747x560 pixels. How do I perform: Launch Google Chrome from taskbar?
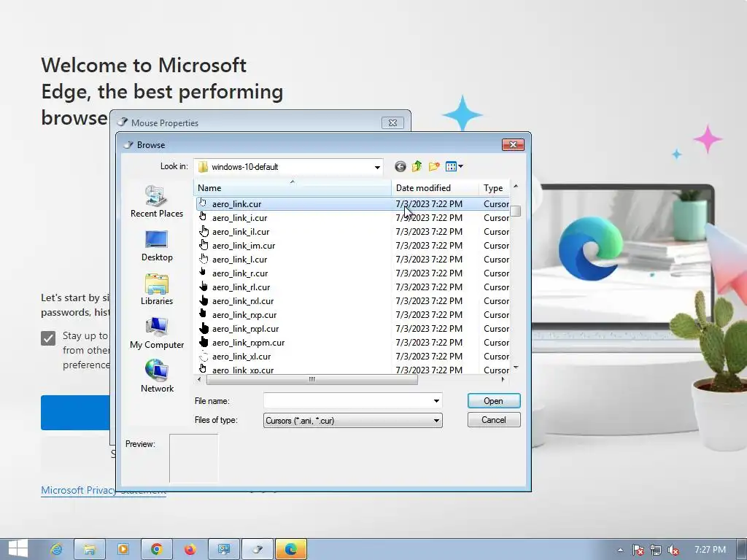(156, 549)
